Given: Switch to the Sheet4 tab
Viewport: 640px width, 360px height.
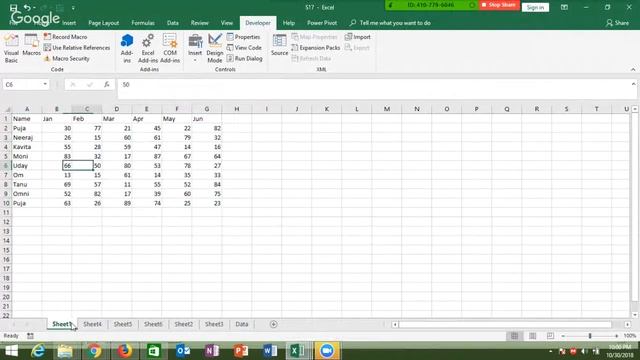Looking at the screenshot, I should 92,324.
